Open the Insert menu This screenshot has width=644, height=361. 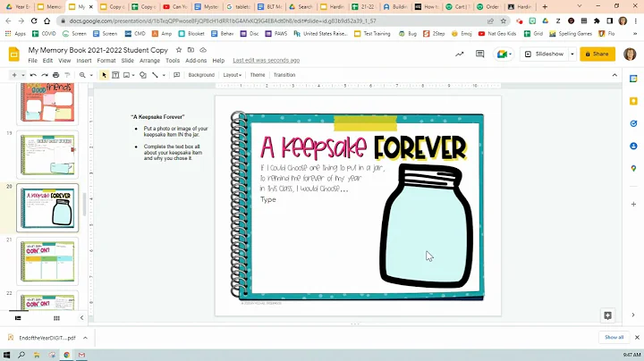[x=84, y=60]
